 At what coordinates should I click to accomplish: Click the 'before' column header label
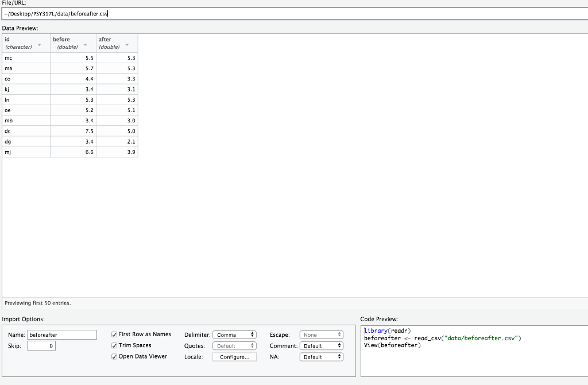[61, 40]
